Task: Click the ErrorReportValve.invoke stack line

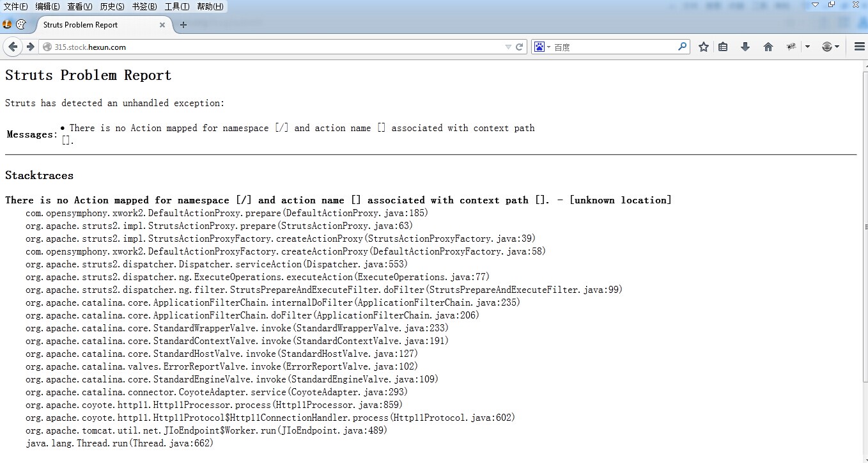Action: (x=222, y=366)
